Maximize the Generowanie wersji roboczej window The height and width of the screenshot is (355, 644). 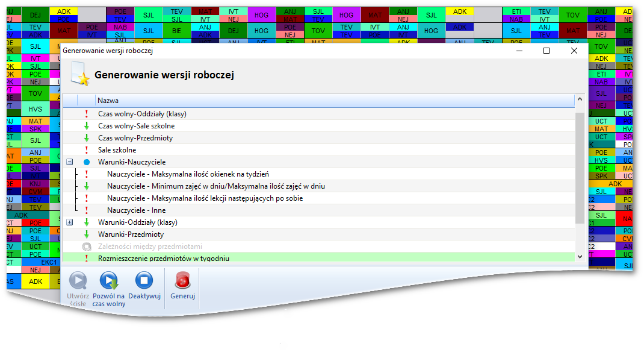546,51
